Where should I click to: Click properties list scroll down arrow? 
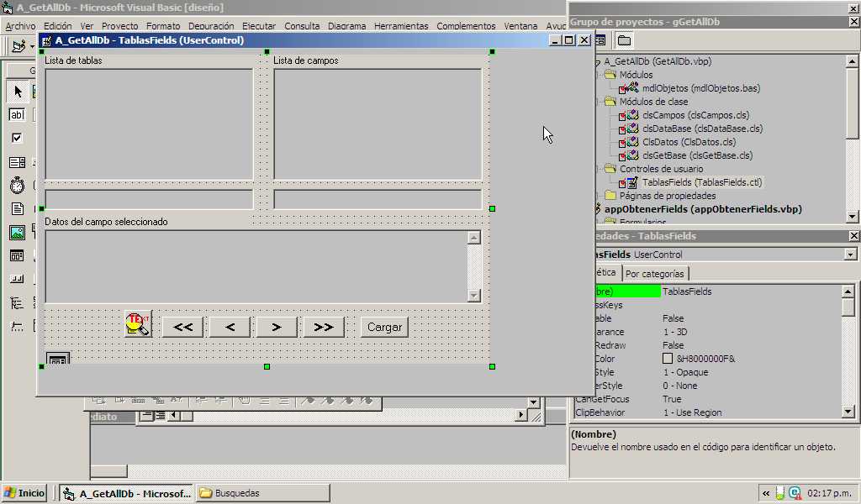pyautogui.click(x=848, y=412)
